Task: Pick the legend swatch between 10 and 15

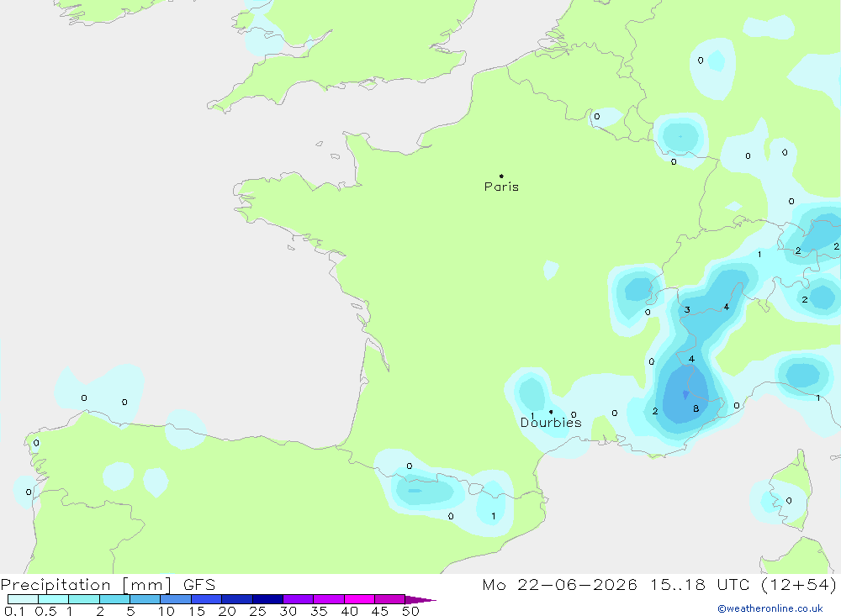Action: pyautogui.click(x=176, y=599)
